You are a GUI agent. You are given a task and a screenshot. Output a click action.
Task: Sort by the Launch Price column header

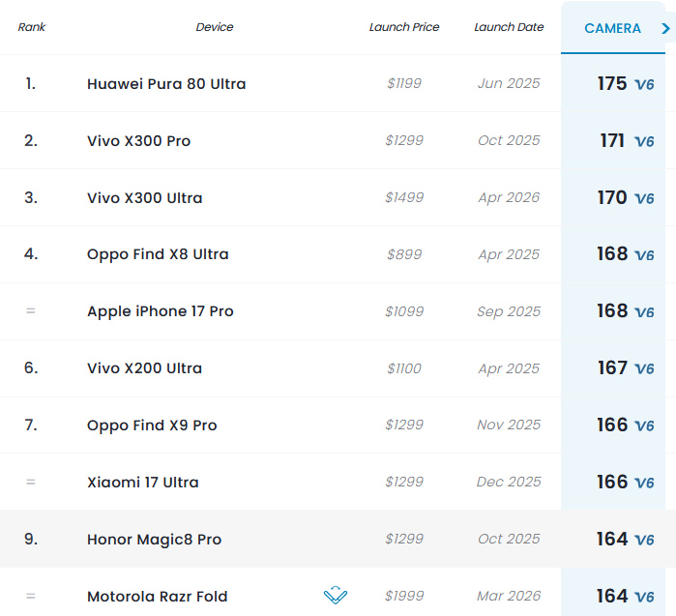[x=404, y=27]
